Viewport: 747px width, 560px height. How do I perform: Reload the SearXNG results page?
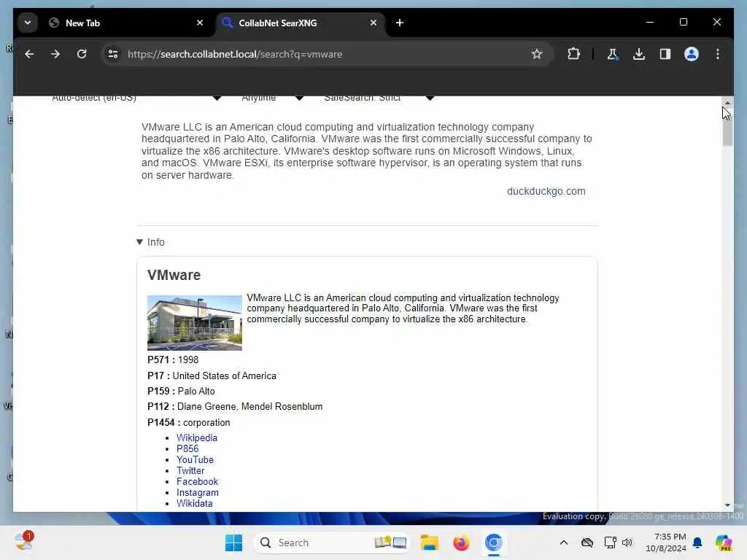(82, 54)
